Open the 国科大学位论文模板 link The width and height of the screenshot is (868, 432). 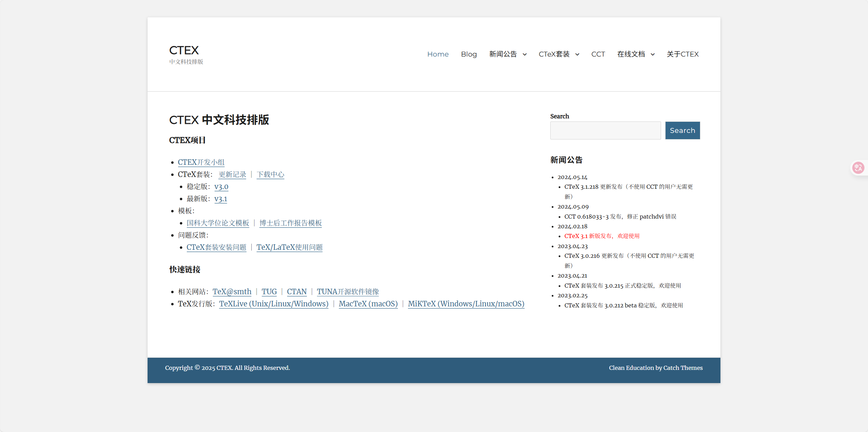(217, 223)
